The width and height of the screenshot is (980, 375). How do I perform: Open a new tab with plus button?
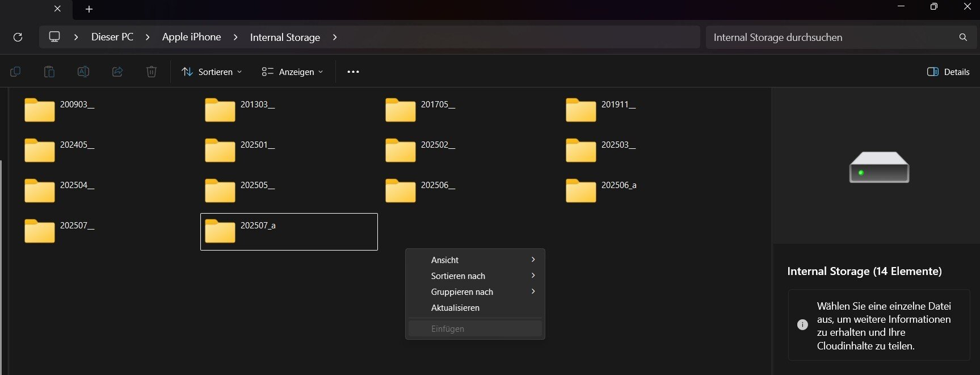click(x=89, y=9)
